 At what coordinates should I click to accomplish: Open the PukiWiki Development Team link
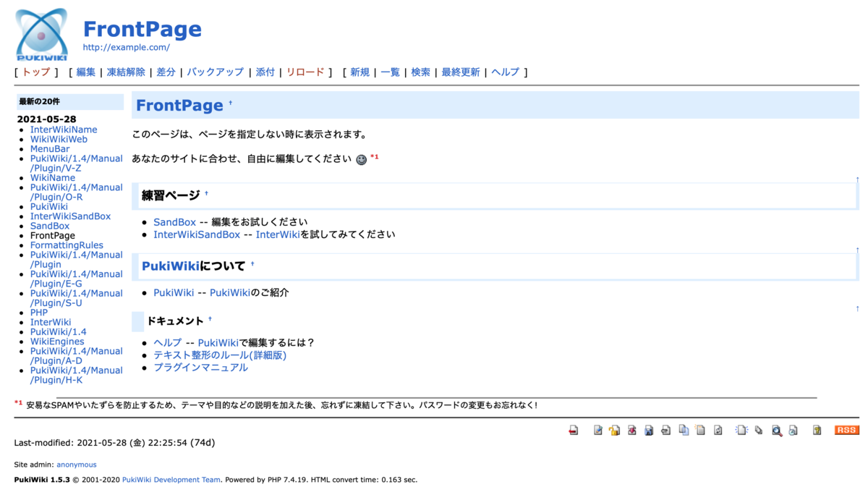[x=171, y=479]
